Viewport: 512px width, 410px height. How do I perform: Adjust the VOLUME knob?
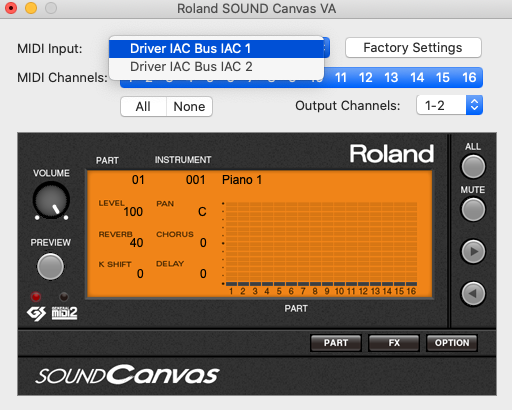(x=51, y=200)
